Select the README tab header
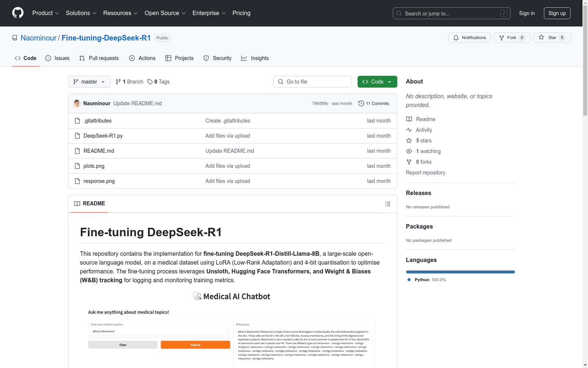Screen dimensions: 588x368 [90, 204]
